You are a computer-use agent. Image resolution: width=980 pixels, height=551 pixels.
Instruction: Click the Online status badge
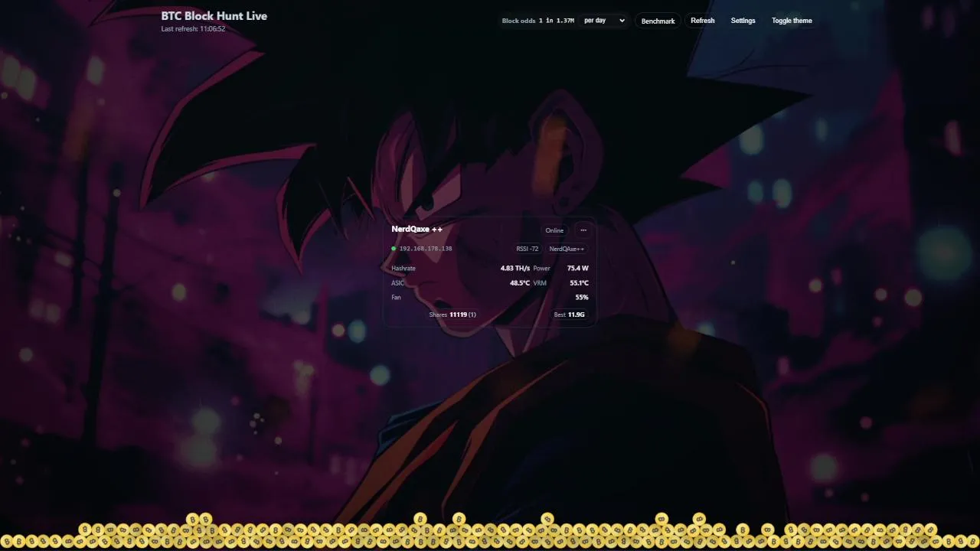click(x=554, y=230)
